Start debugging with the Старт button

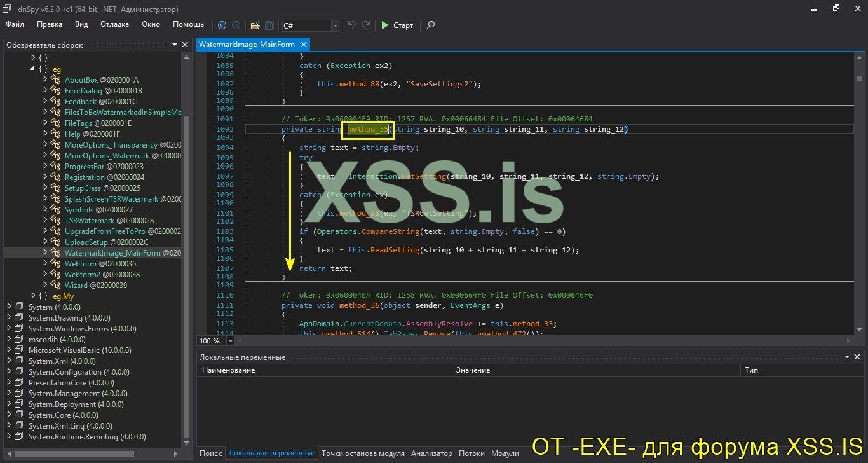coord(397,25)
